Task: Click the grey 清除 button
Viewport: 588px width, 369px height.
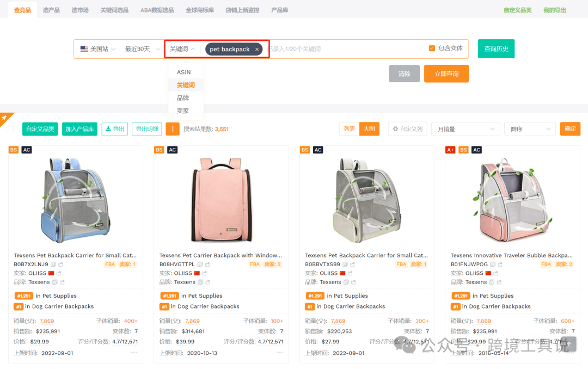Action: (x=404, y=74)
